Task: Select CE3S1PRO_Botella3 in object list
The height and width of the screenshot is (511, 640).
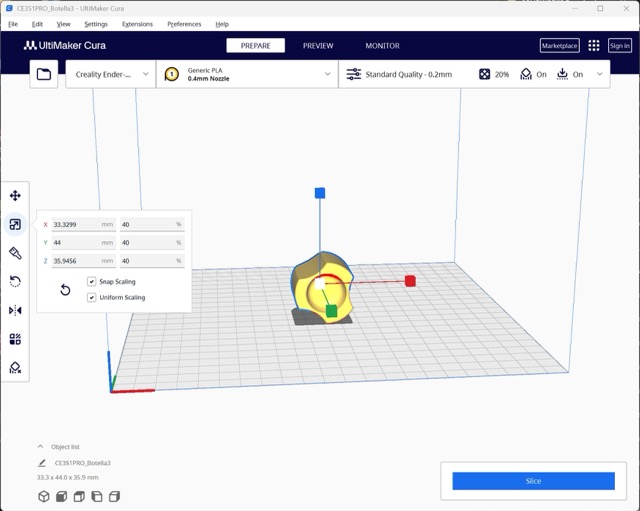Action: [82, 463]
